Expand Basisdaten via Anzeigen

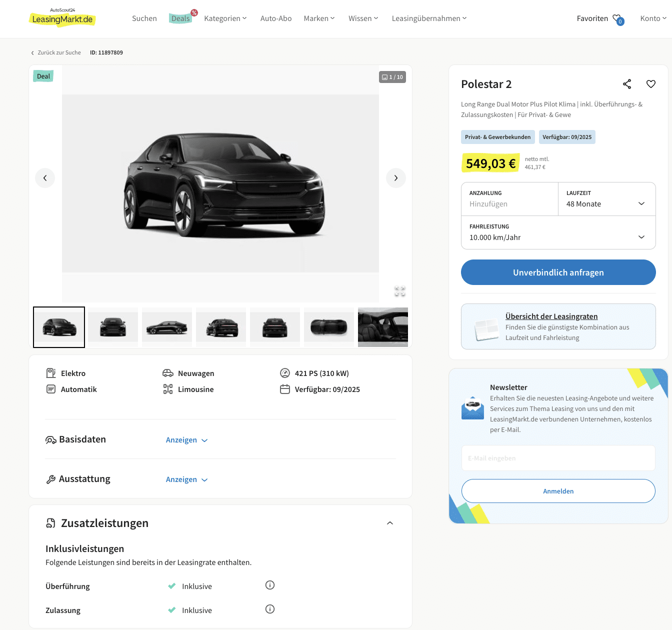[186, 440]
